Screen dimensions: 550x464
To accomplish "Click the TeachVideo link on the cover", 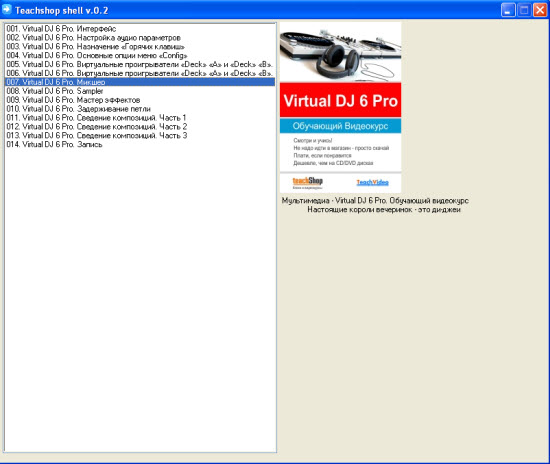I will pos(373,182).
